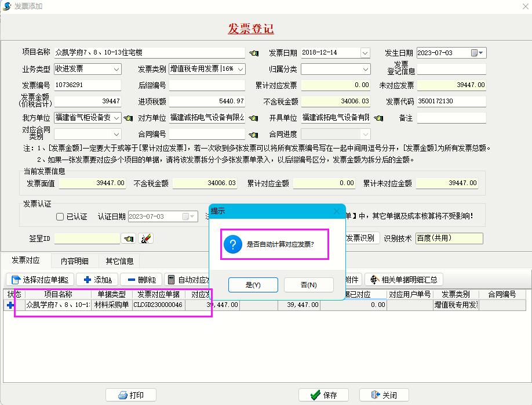The image size is (532, 405).
Task: Toggle the 已认证 checkbox
Action: click(x=60, y=217)
